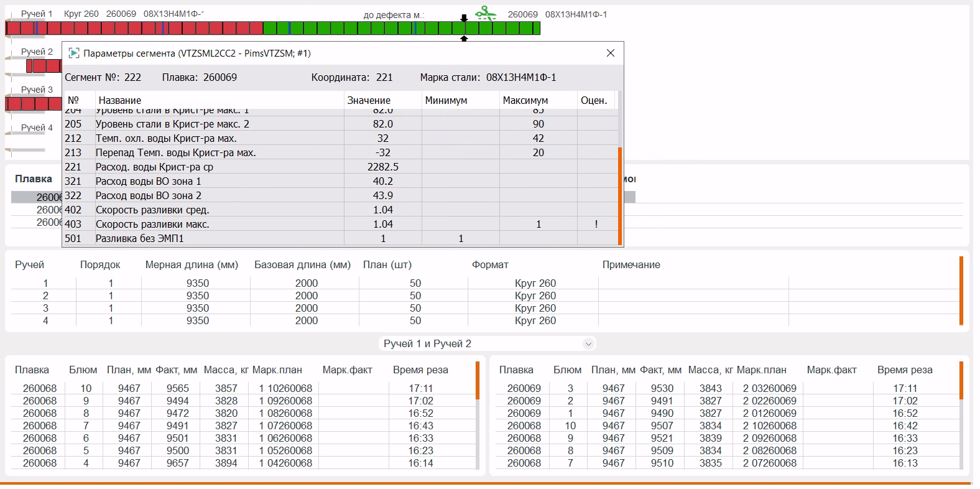The image size is (980, 489).
Task: Click the orange scrollbar beside the Примечание column
Action: pos(961,291)
